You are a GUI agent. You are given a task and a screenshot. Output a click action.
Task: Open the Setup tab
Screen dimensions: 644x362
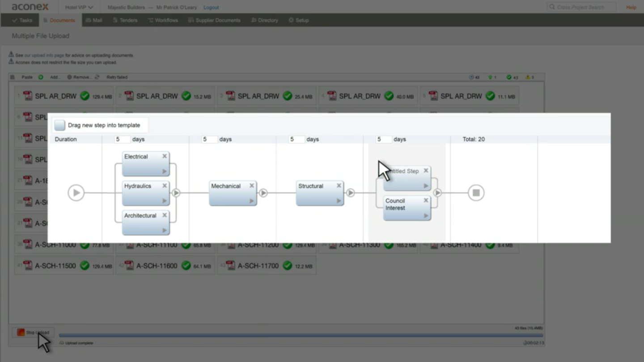click(299, 20)
